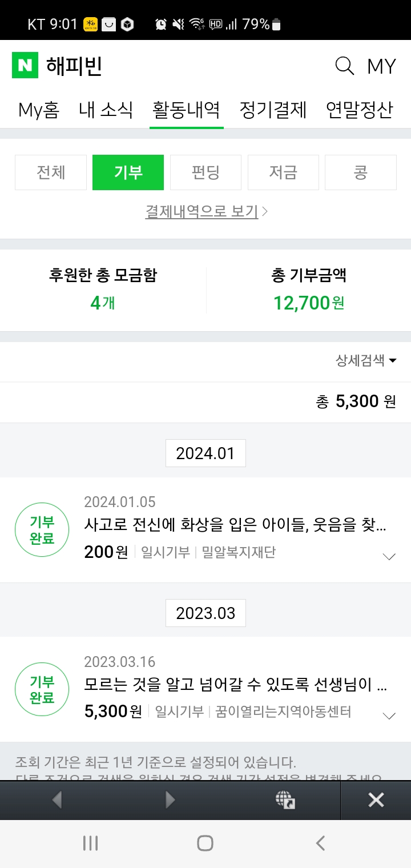Tap the browser back arrow
This screenshot has height=868, width=411.
tap(57, 800)
